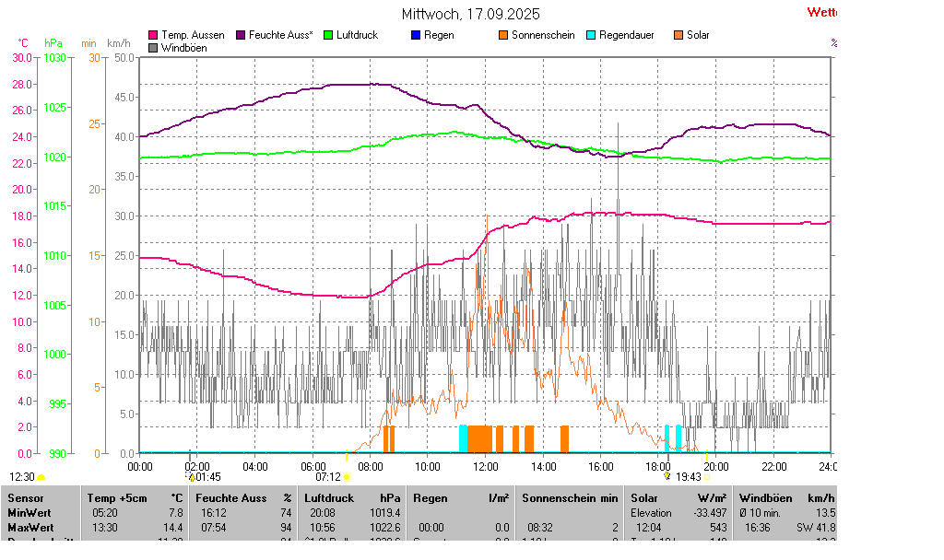Click the Luftdruck green legend swatch

click(x=328, y=36)
